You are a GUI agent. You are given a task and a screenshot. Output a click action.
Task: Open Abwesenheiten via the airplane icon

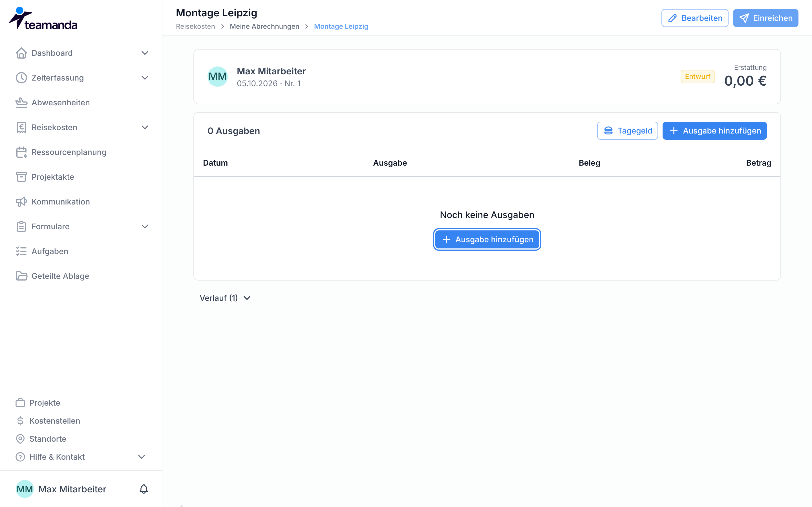(x=21, y=103)
